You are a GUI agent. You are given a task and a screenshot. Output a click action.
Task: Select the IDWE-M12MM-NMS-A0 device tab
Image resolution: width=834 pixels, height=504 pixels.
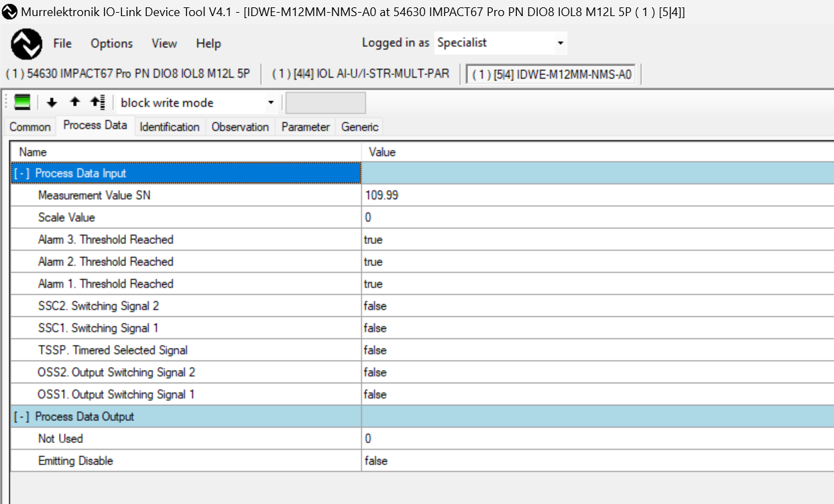[552, 74]
